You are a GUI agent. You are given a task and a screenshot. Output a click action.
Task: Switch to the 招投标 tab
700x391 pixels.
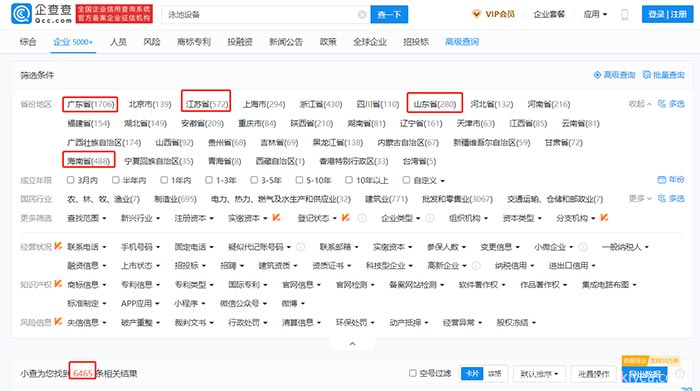pyautogui.click(x=416, y=42)
